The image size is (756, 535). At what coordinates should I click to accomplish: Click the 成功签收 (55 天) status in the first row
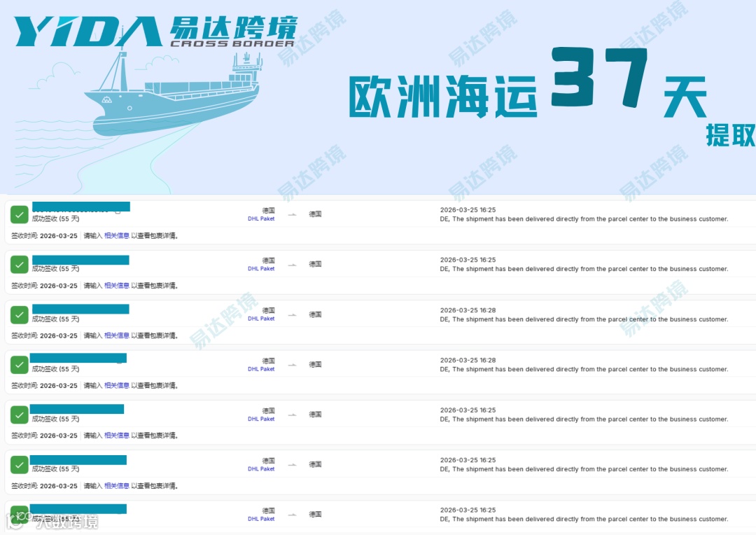point(55,219)
